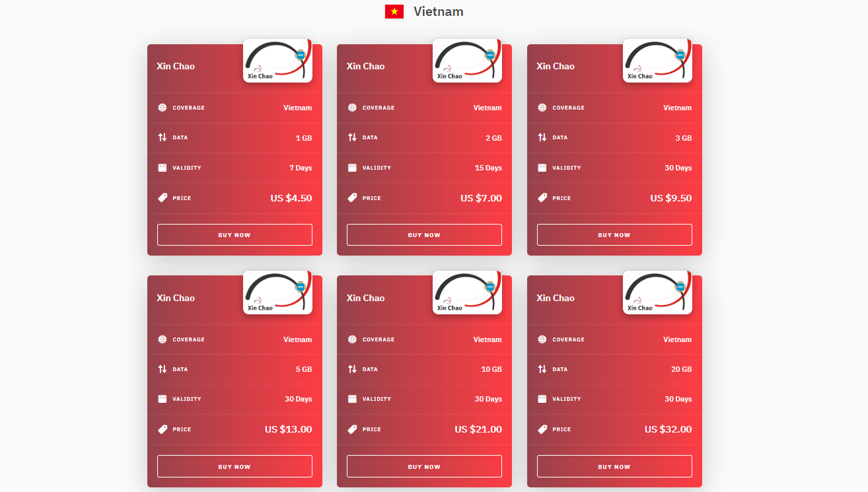Click the calendar validity icon on US $7.00 card
The image size is (868, 492).
[352, 168]
